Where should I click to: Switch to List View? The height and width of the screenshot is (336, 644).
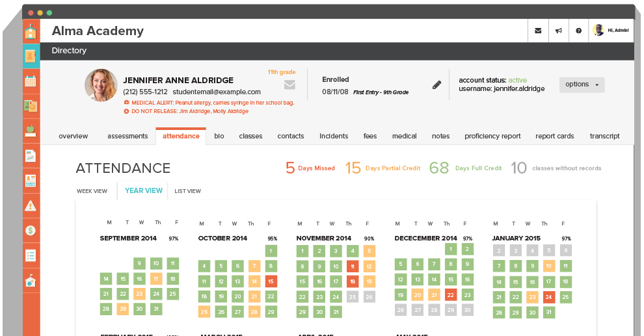pos(188,191)
